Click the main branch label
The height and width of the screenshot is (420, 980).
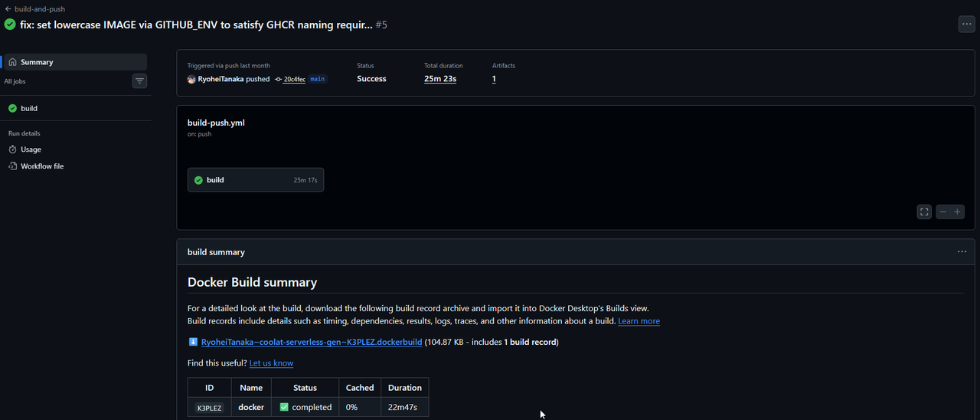pos(317,79)
